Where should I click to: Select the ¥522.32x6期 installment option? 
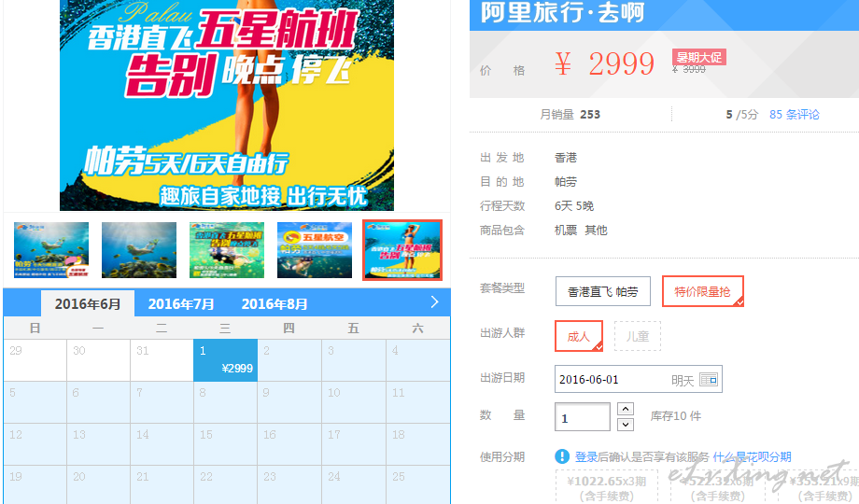coord(718,487)
